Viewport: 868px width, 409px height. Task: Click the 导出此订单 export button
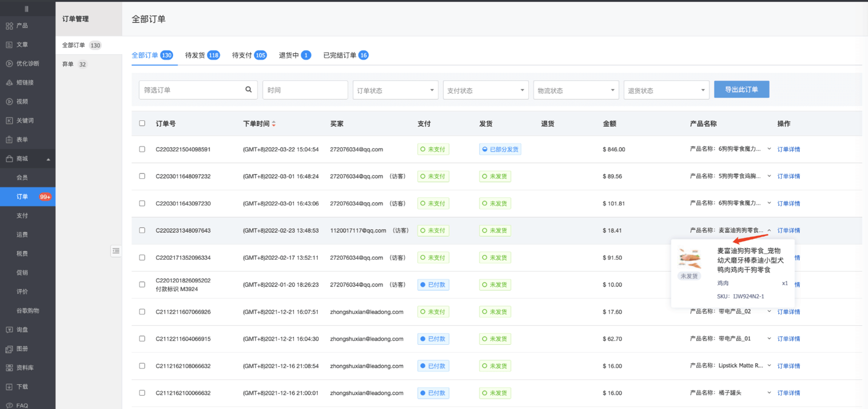[741, 90]
